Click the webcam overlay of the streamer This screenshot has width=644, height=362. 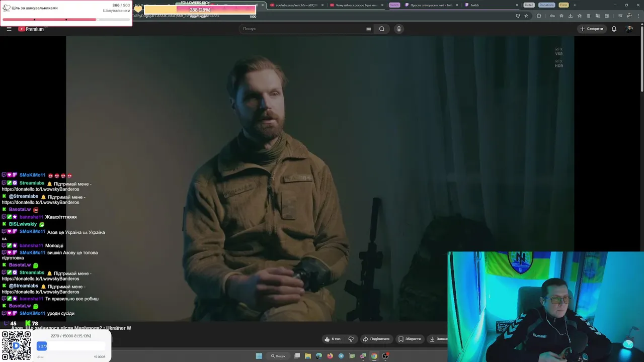(x=545, y=307)
